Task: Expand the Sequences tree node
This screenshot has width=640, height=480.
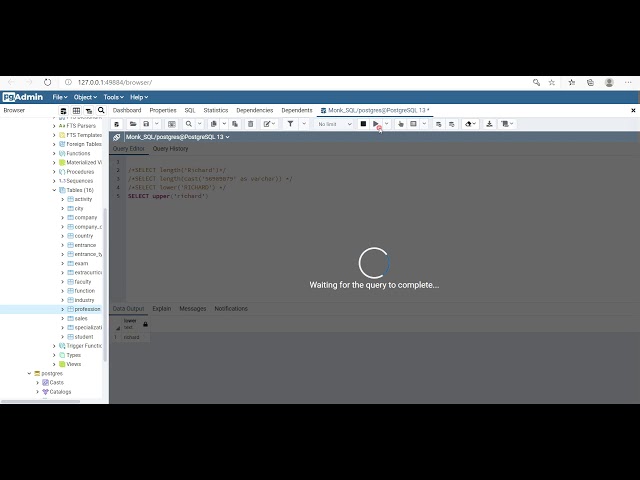Action: [54, 181]
